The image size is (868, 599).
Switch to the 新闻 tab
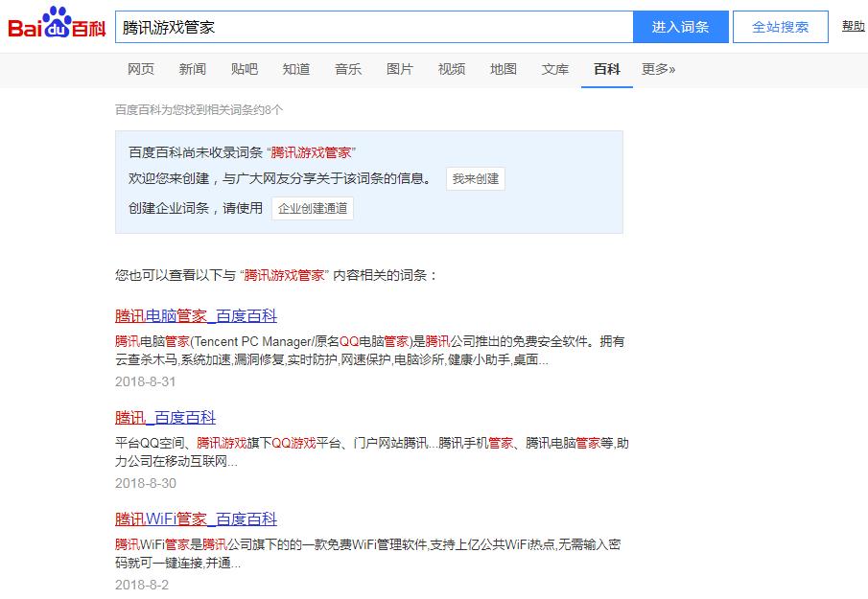point(193,69)
